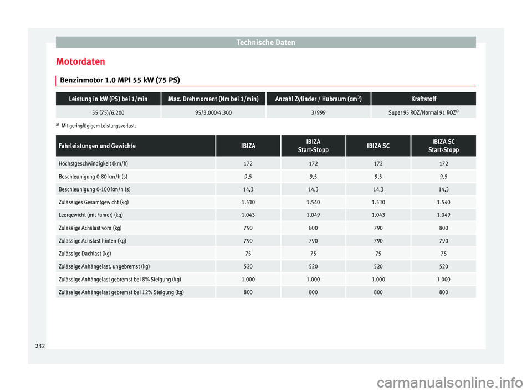Select the "Beschleunigung 0-100 km/h (s)" row label
Image resolution: width=532 pixels, height=392 pixels.
coord(95,189)
